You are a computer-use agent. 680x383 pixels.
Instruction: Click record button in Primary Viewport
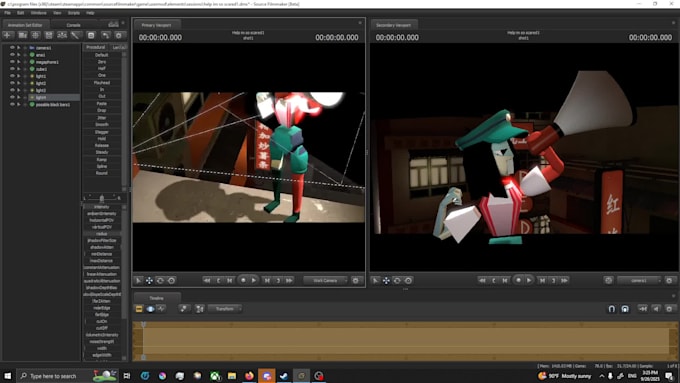(x=243, y=281)
